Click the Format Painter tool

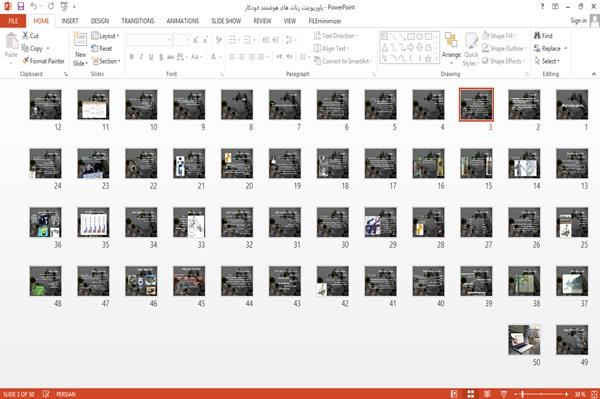point(43,61)
